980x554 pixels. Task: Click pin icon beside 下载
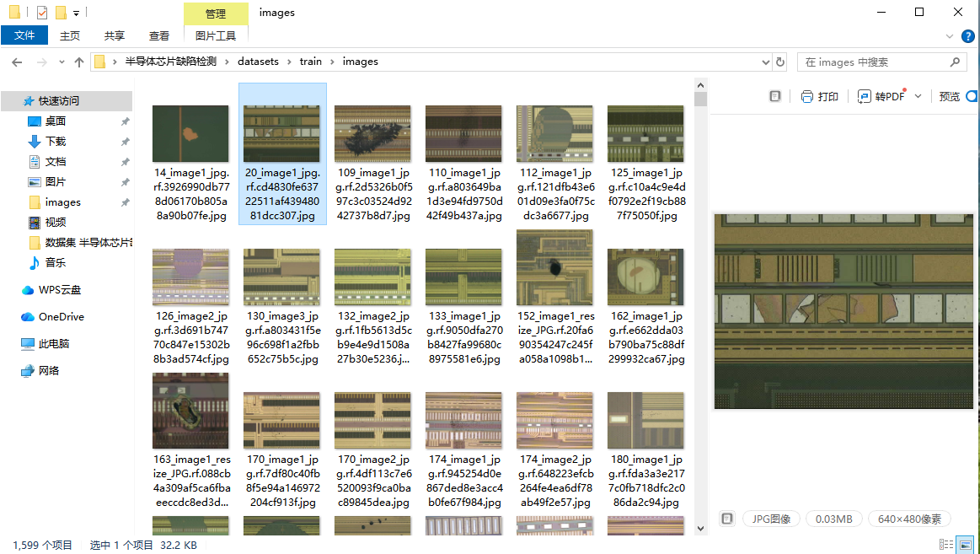tap(125, 142)
